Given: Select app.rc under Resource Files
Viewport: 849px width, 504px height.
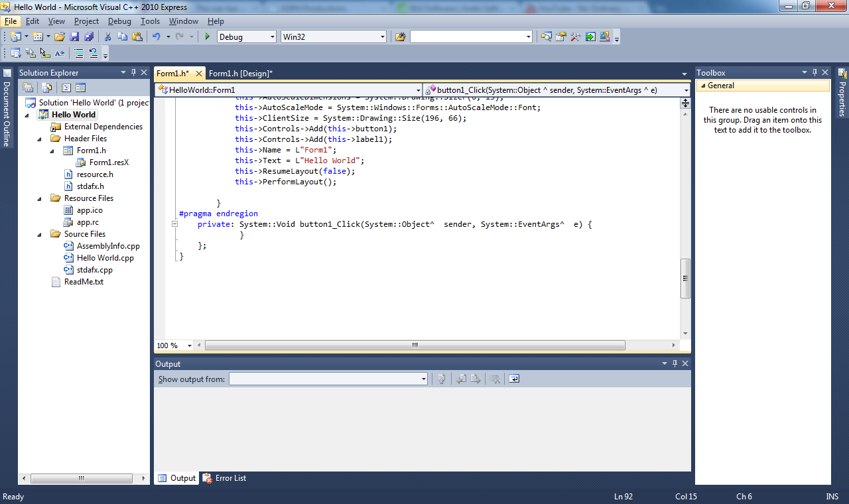Looking at the screenshot, I should [88, 222].
